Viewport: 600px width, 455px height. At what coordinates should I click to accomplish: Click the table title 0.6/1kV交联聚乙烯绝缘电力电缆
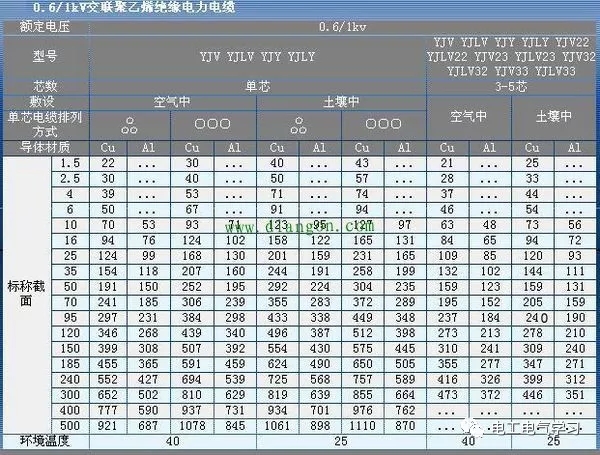(x=100, y=8)
